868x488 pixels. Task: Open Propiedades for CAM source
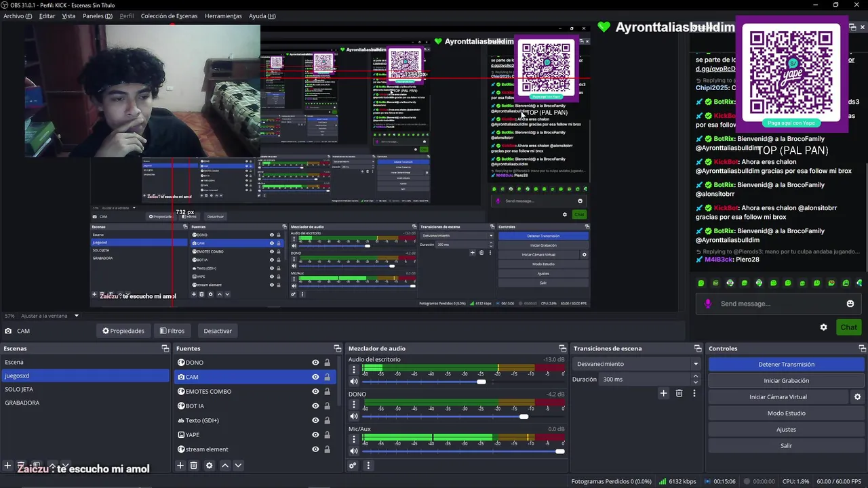pyautogui.click(x=123, y=331)
